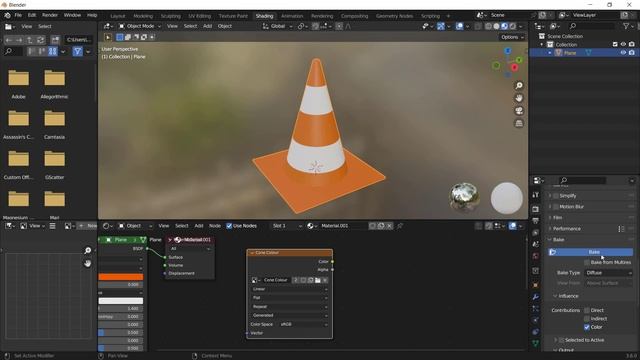Toggle camera view gizmo in viewport
640x360 pixels.
[519, 111]
